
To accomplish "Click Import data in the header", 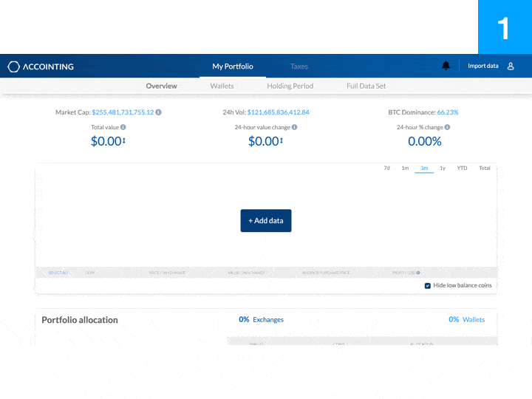I will [482, 66].
